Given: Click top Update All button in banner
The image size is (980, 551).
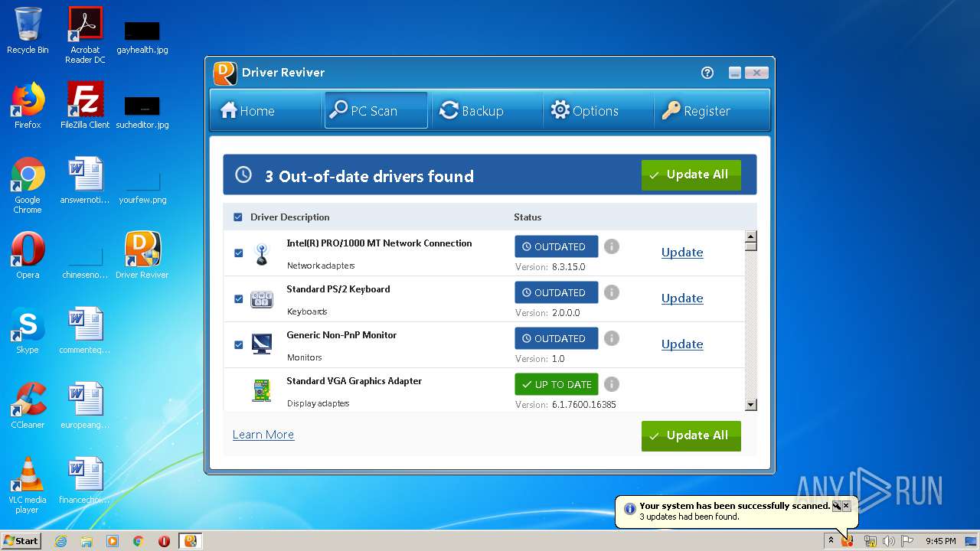Looking at the screenshot, I should tap(691, 175).
